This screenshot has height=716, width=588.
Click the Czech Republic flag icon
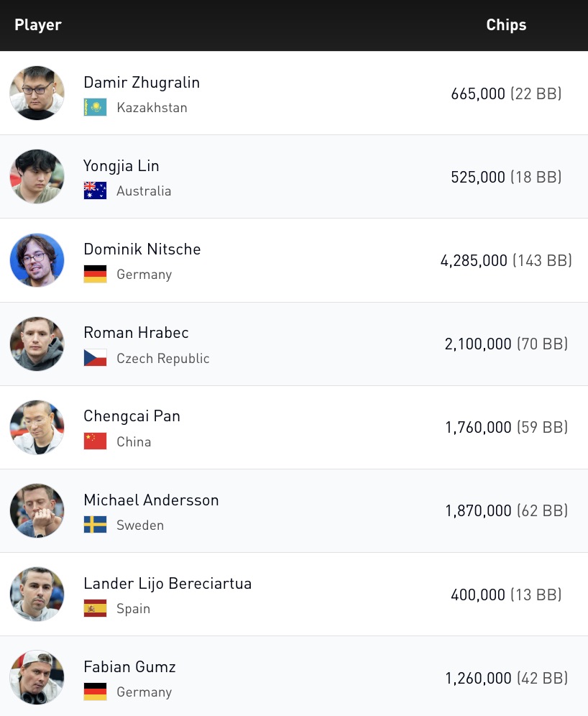click(95, 358)
